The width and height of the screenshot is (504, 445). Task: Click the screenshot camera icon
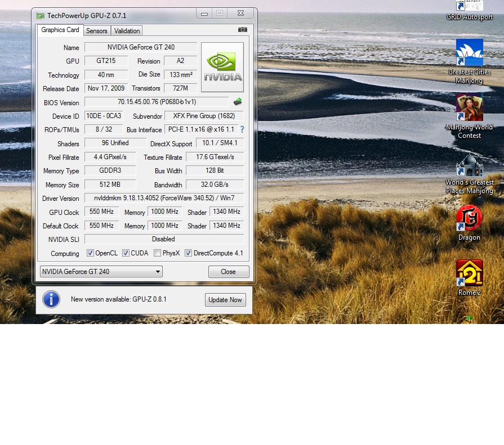click(242, 30)
